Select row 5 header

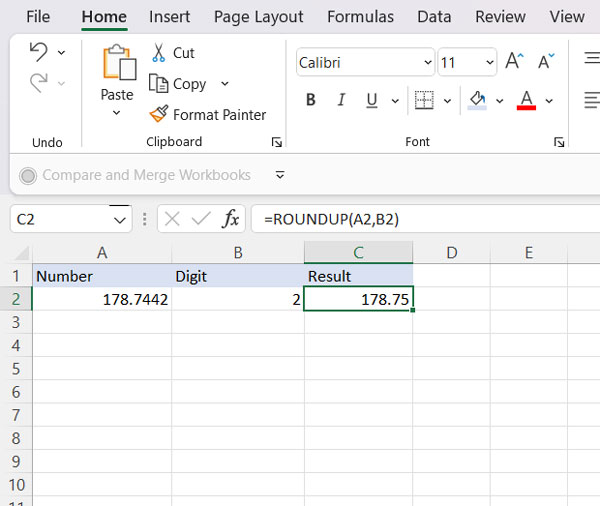point(16,369)
